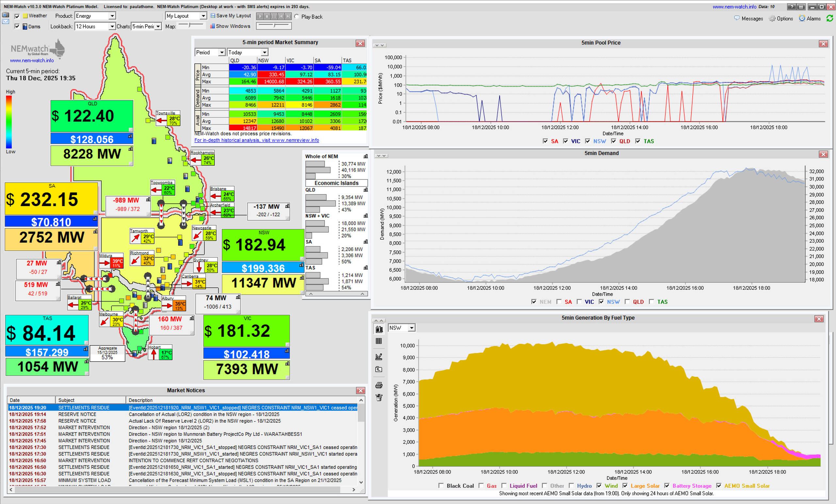Click Save My Layout button
Screen dimensions: 836x504
230,16
